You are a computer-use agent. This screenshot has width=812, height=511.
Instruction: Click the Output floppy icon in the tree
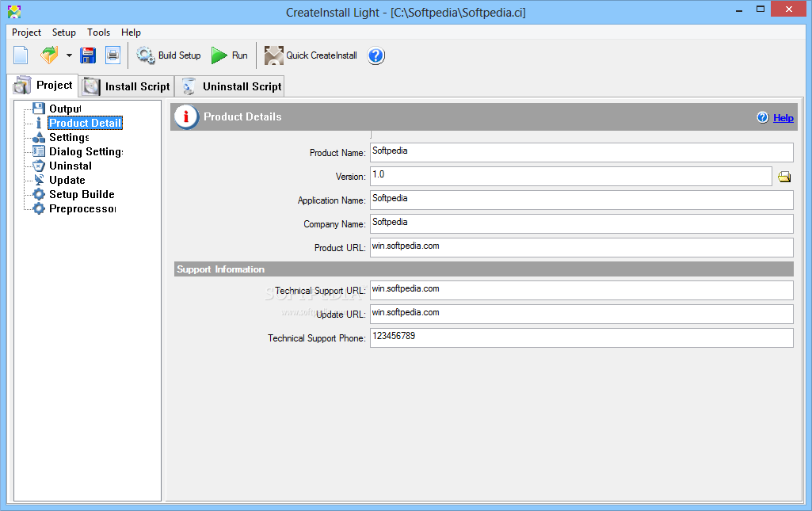pyautogui.click(x=39, y=109)
